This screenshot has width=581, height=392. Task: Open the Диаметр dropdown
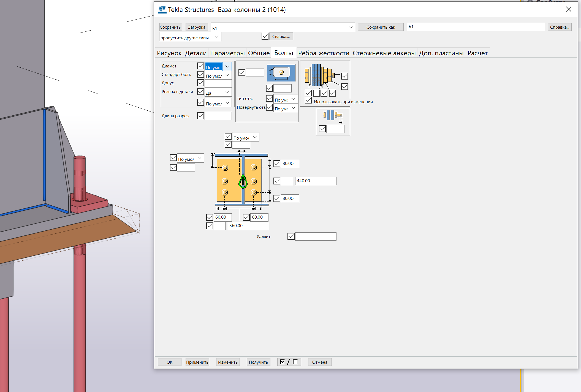coord(227,66)
